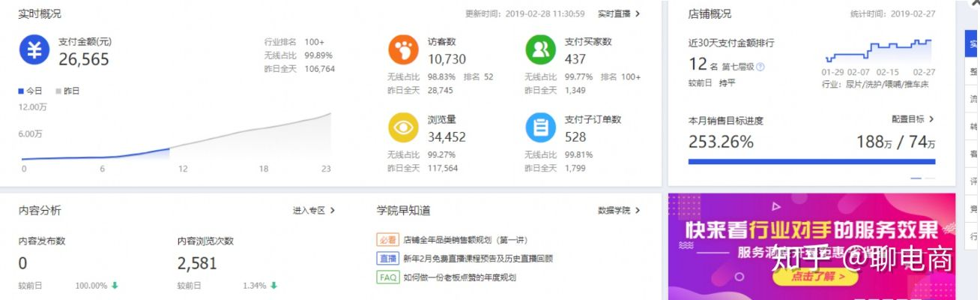Select the highlighted blue tab in right sidebar
The image size is (980, 300).
click(x=973, y=44)
